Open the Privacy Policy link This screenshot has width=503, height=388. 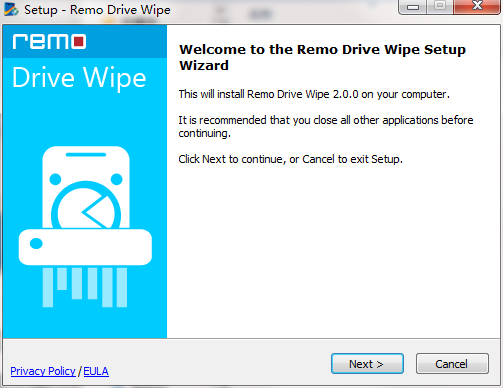pyautogui.click(x=43, y=371)
